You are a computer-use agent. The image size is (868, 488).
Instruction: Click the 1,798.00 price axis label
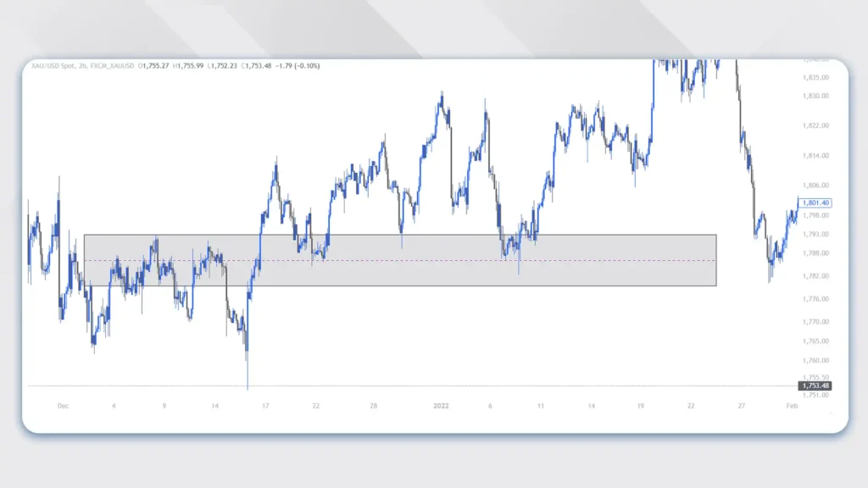[x=815, y=215]
